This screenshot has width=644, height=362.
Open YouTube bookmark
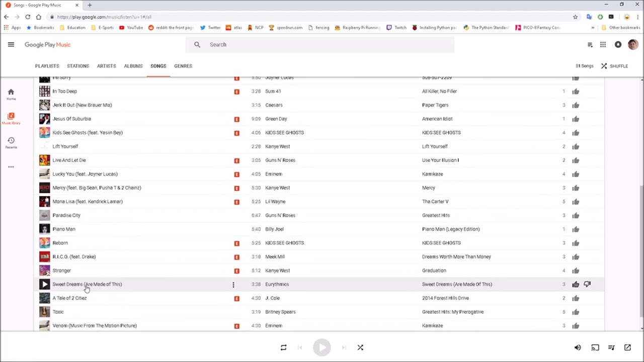click(131, 28)
